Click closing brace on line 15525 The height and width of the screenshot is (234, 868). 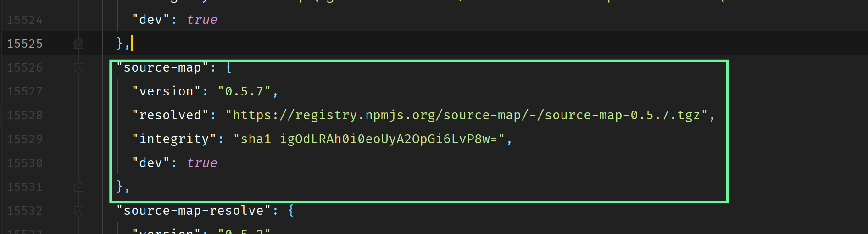coord(120,44)
